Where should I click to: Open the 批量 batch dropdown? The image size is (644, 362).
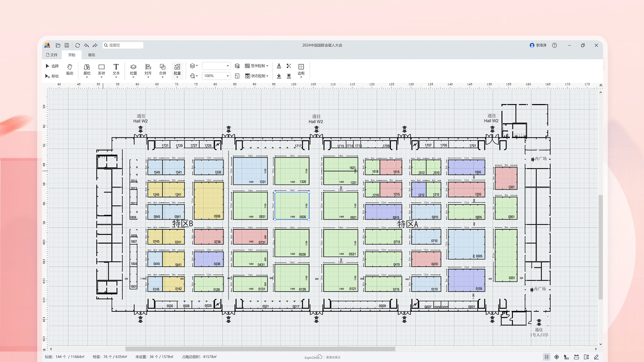tap(177, 71)
